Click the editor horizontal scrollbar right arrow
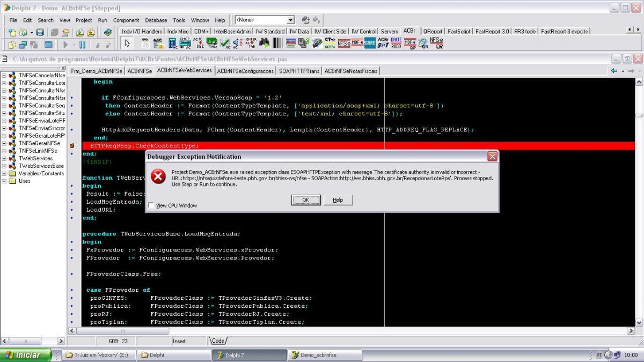The height and width of the screenshot is (362, 644). [631, 331]
